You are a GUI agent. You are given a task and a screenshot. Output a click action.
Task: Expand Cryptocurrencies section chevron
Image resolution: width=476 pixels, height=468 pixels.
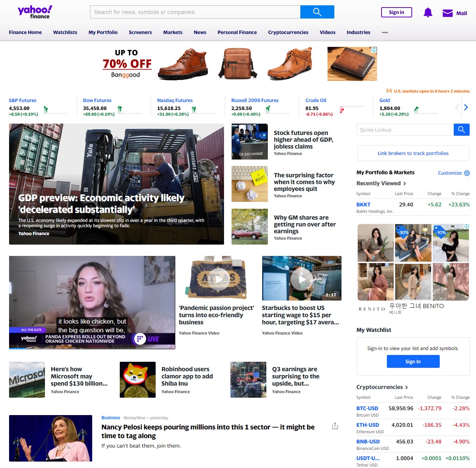406,387
